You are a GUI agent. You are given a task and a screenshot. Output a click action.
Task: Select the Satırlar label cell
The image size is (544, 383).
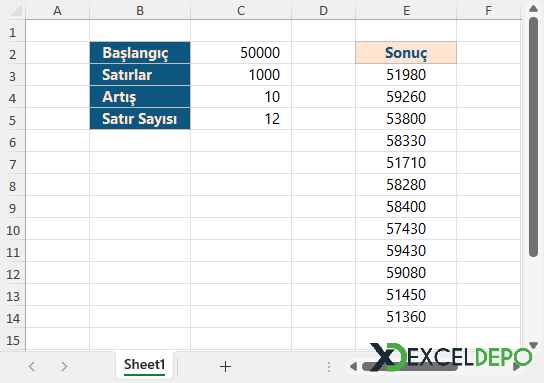point(140,75)
